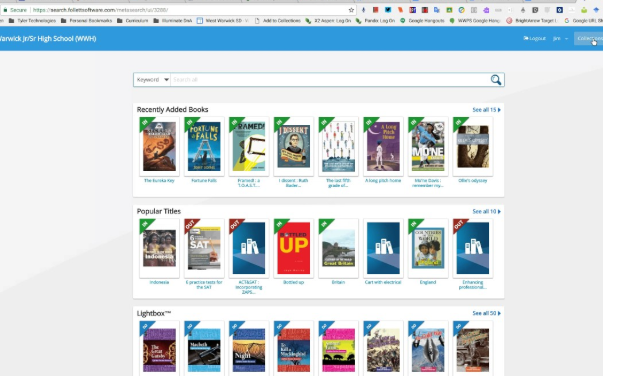
Task: Select the SAT practice tests cover
Action: [204, 248]
